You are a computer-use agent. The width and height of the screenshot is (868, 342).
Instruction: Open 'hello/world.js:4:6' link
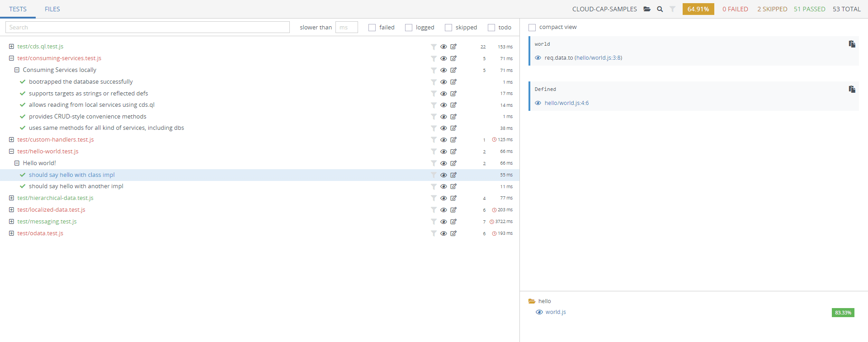(x=566, y=103)
